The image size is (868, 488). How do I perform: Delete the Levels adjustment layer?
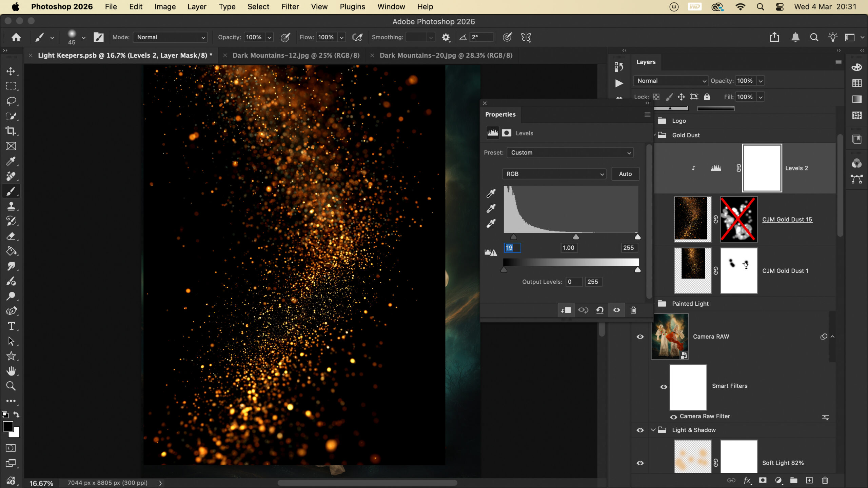pyautogui.click(x=633, y=310)
